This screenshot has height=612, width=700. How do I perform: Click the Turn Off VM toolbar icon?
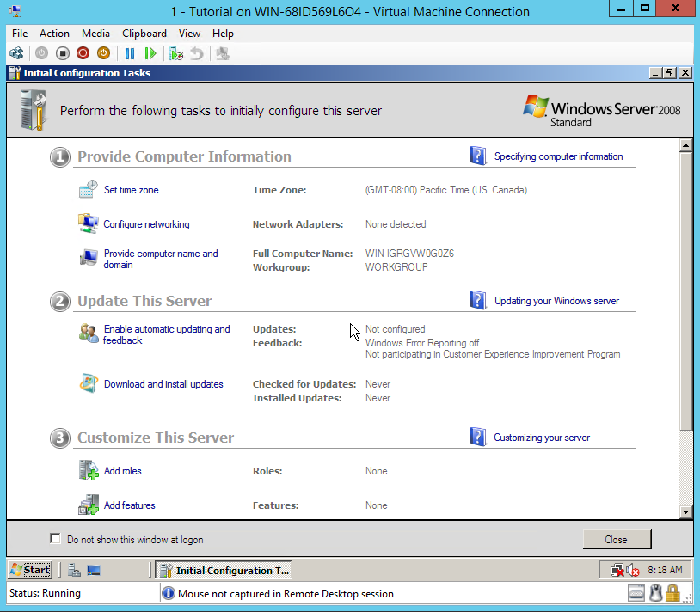pyautogui.click(x=63, y=53)
